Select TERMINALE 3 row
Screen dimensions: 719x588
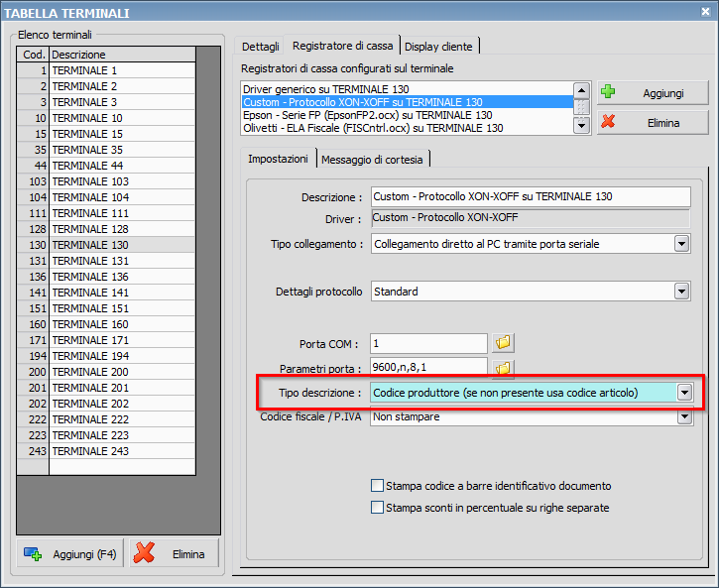[x=106, y=102]
